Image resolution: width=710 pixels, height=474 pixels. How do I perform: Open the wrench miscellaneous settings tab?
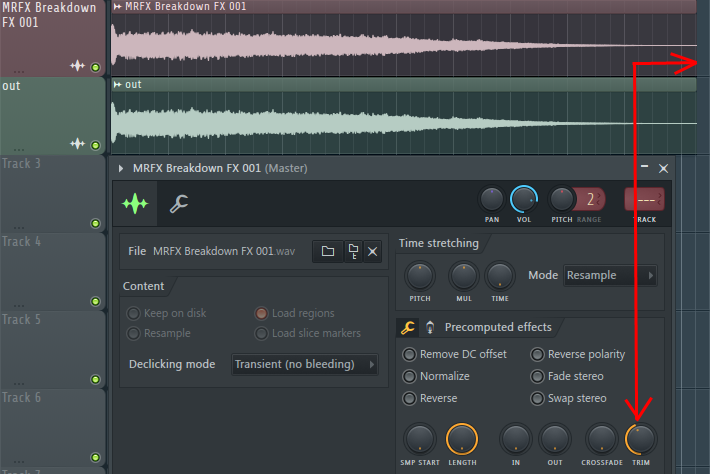[179, 204]
